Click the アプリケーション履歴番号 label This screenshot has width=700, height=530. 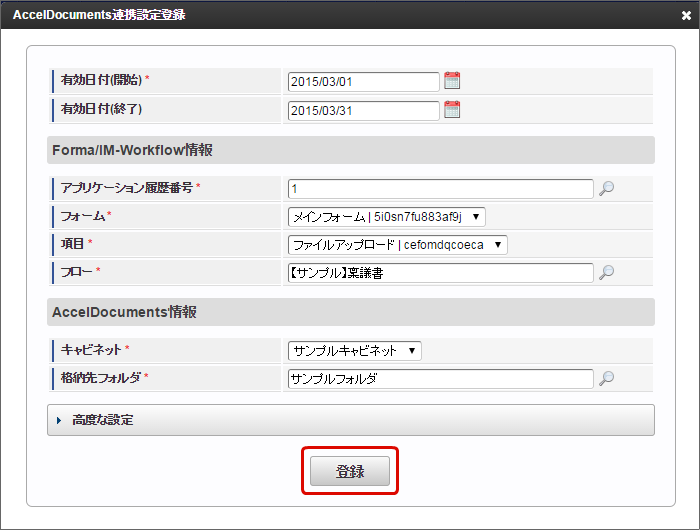coord(127,188)
